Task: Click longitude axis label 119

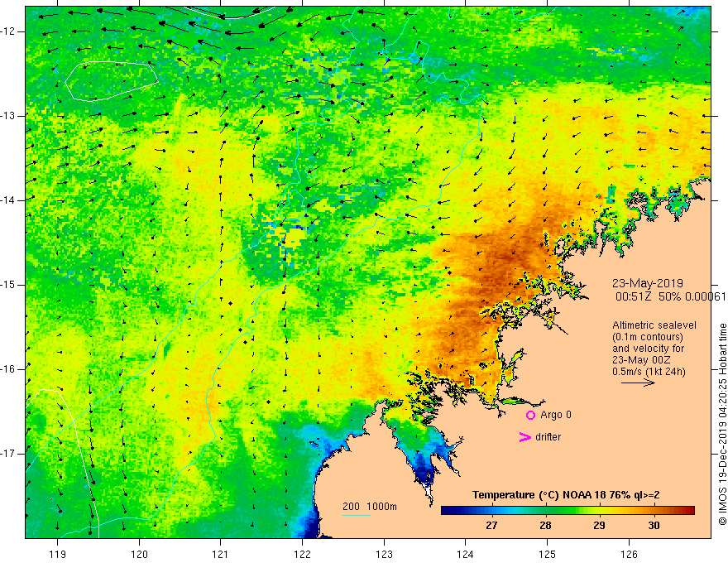Action: point(58,554)
